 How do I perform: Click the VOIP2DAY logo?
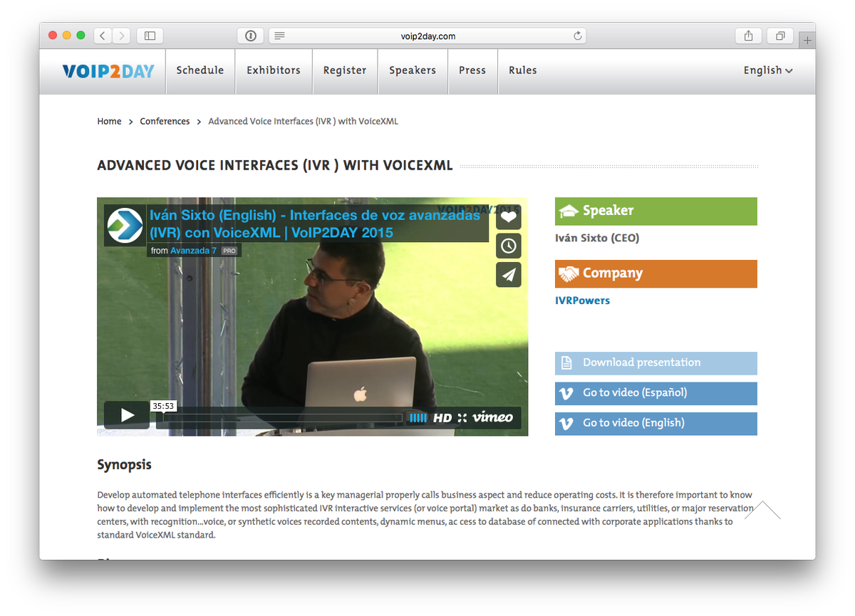pyautogui.click(x=108, y=71)
